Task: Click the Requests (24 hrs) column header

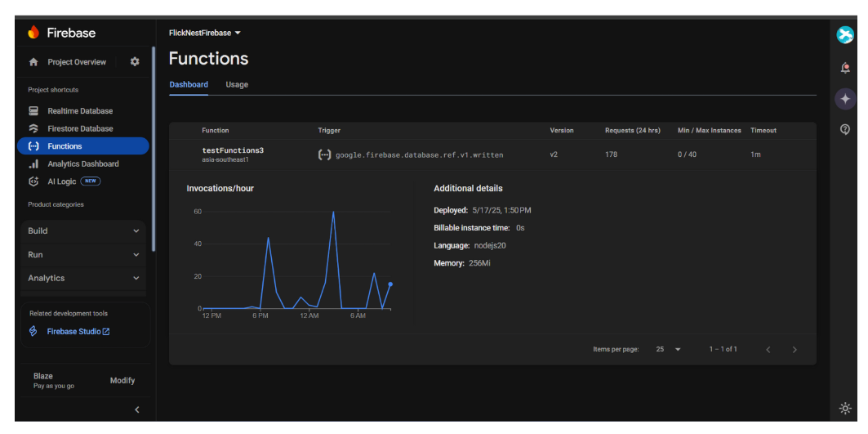Action: coord(632,130)
